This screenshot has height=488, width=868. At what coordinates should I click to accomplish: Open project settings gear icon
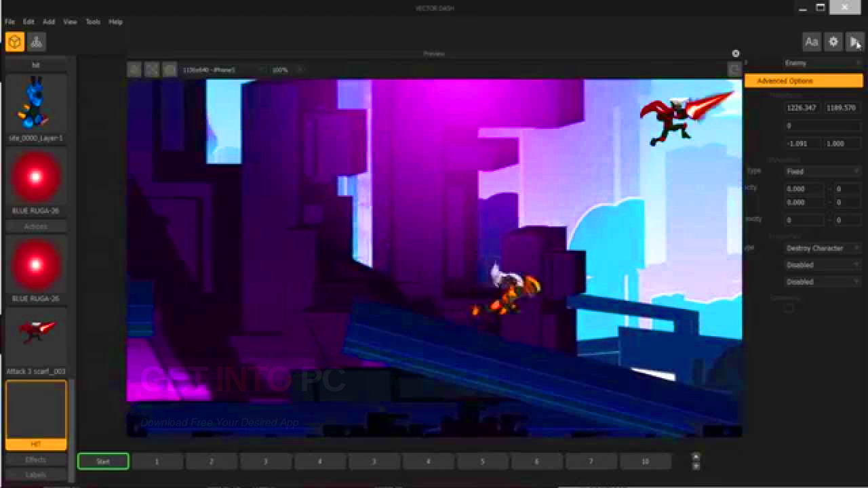click(x=833, y=42)
